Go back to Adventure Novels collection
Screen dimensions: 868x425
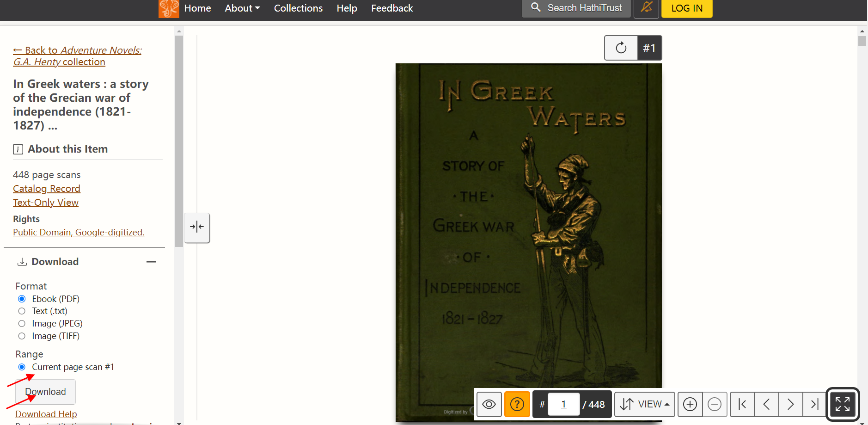coord(77,56)
